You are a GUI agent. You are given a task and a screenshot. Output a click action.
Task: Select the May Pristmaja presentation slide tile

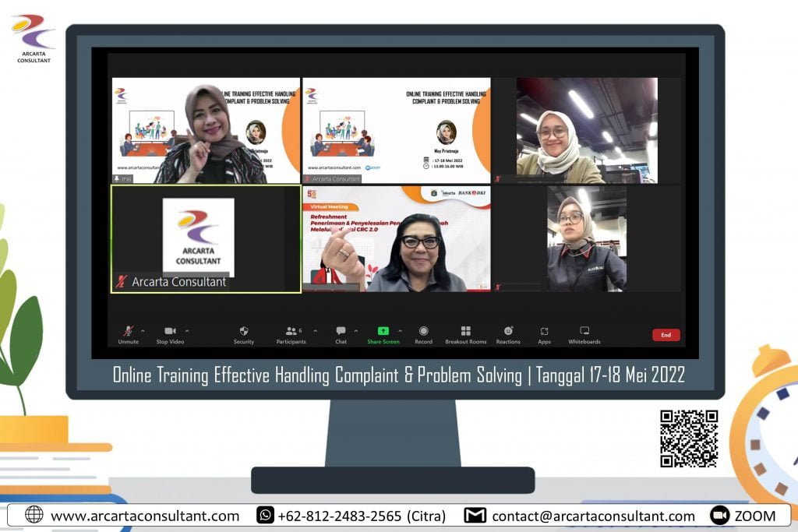pyautogui.click(x=396, y=129)
